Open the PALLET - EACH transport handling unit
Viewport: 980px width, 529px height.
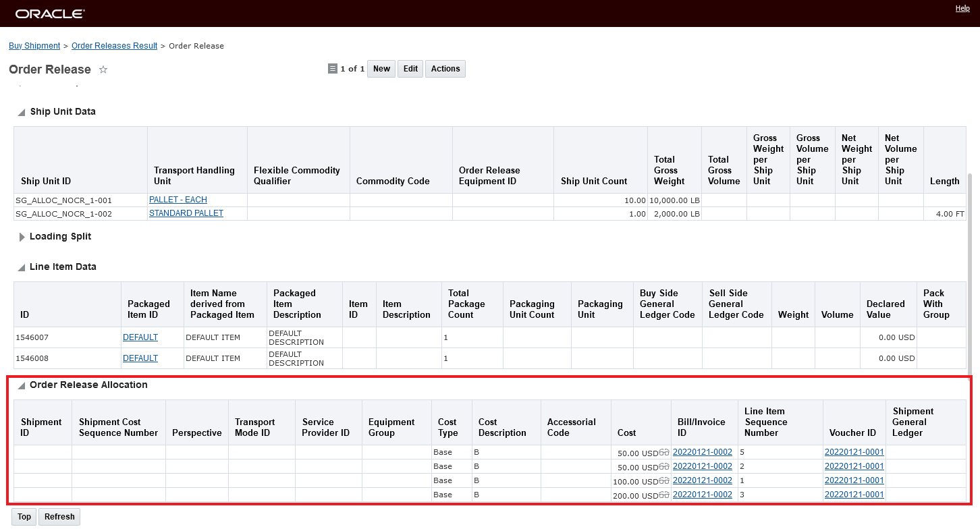(178, 200)
